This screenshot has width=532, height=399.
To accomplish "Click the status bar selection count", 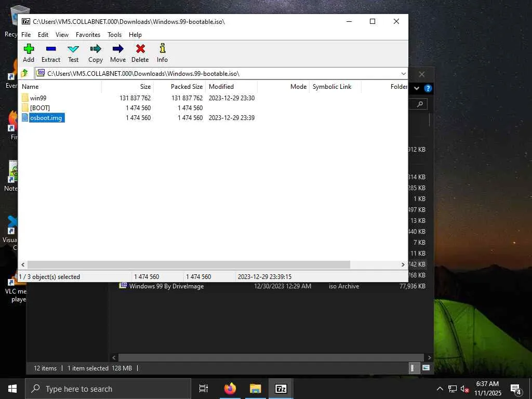I will (x=50, y=277).
